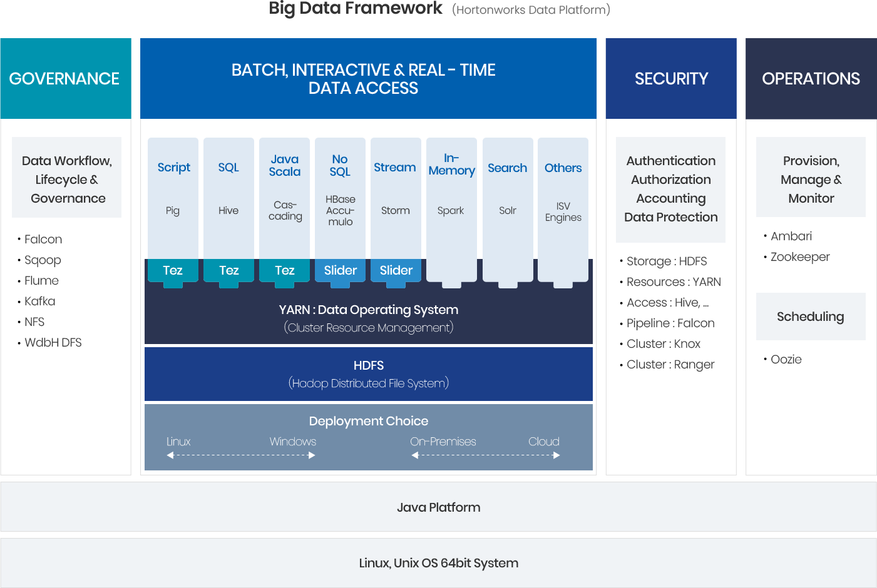Click the Pig label
Screen dimensions: 877x588
(173, 211)
